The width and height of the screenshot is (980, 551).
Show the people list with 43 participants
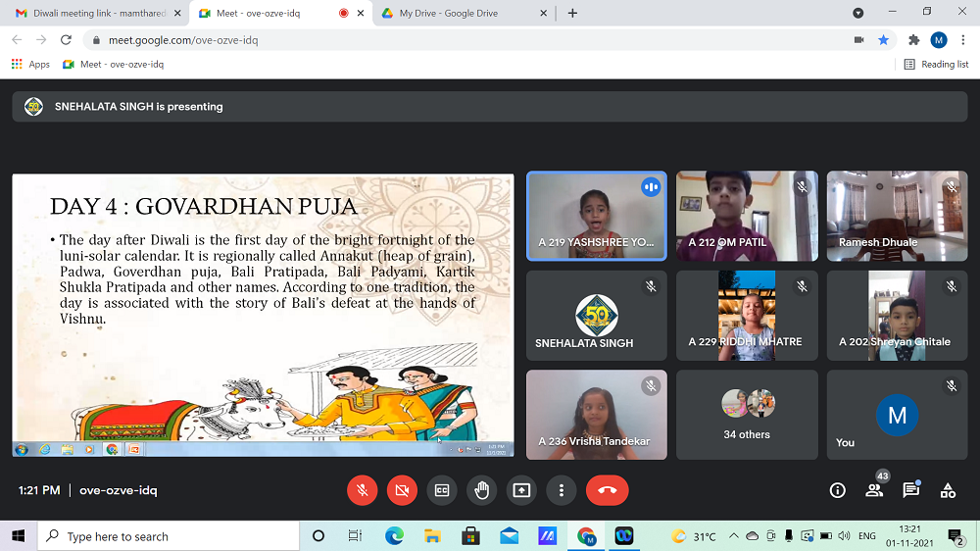874,490
